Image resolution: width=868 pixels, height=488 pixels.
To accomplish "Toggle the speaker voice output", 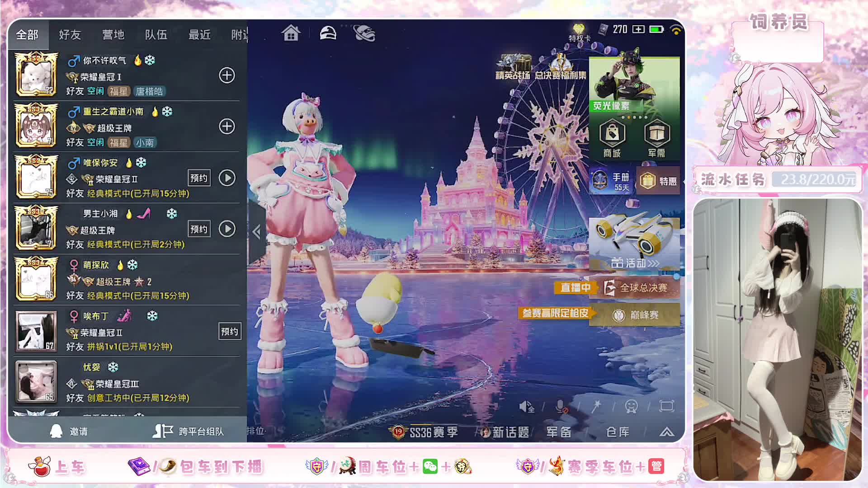I will click(526, 407).
